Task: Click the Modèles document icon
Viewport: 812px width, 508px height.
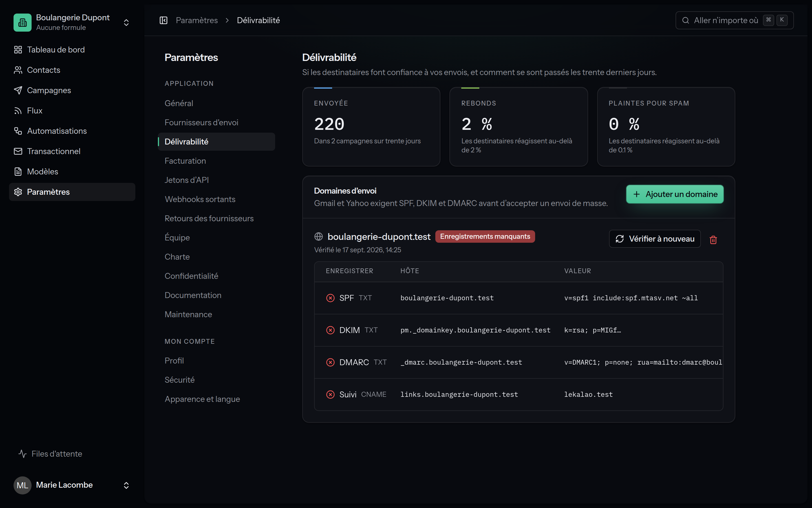Action: tap(18, 172)
